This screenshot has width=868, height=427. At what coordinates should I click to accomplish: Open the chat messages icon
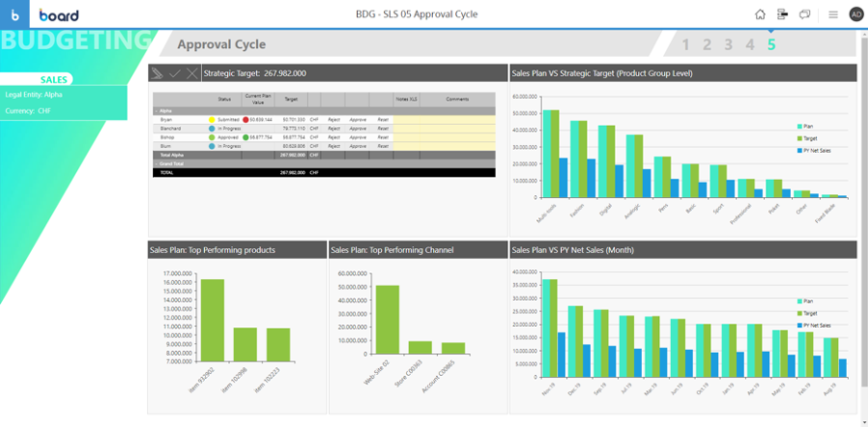coord(804,14)
